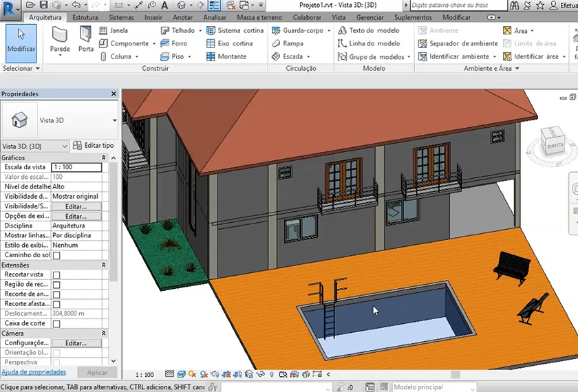The height and width of the screenshot is (392, 578).
Task: Open the Ajuda de propriedades link
Action: (34, 372)
